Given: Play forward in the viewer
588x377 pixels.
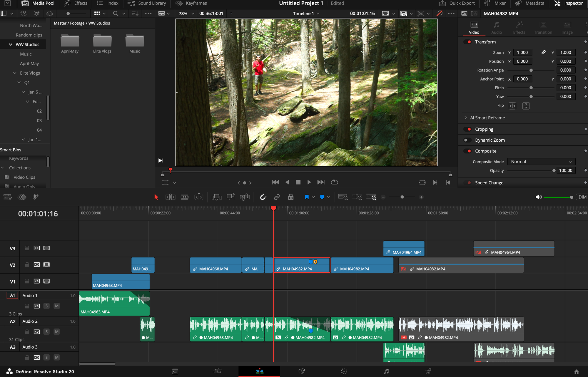Looking at the screenshot, I should (x=309, y=182).
